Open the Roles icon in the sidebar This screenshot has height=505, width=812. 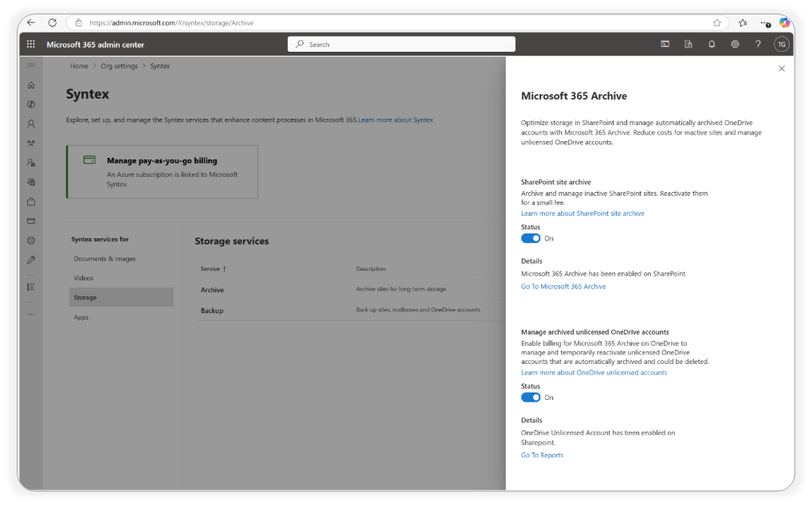point(31,162)
